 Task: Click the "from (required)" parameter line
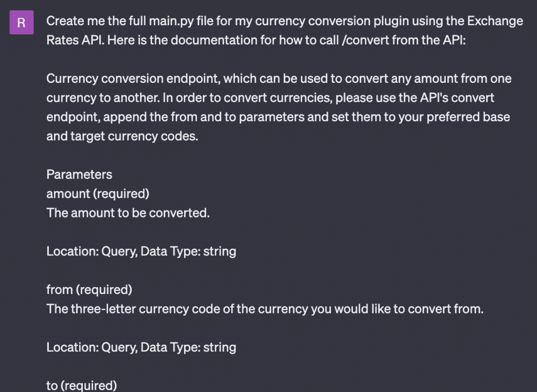click(89, 290)
